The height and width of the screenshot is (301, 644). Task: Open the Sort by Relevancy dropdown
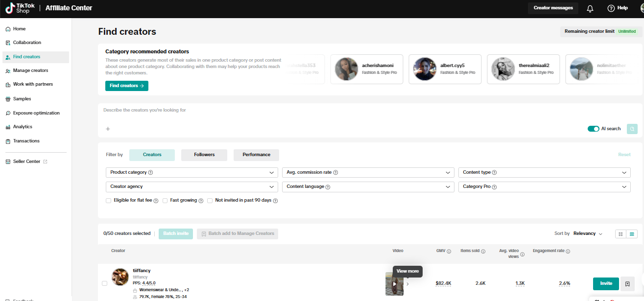tap(588, 234)
